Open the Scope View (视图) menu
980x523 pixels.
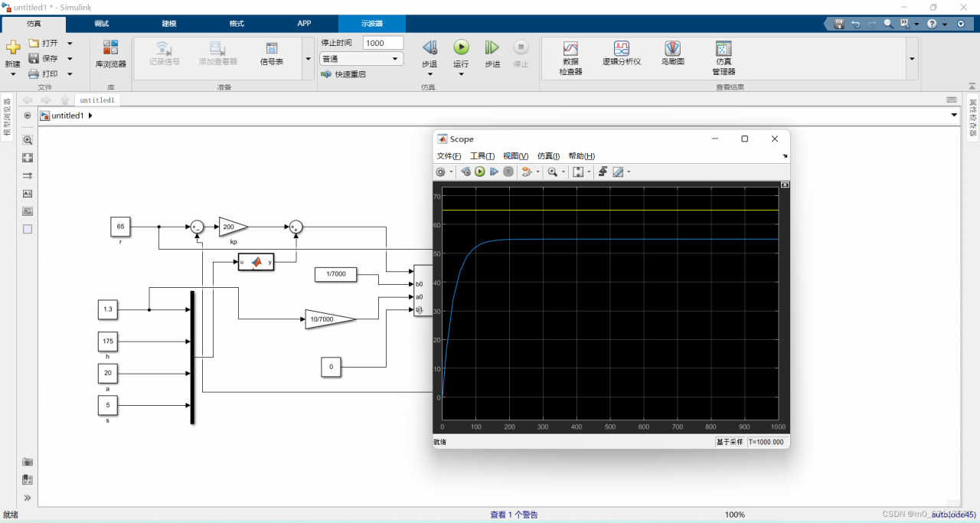(515, 156)
